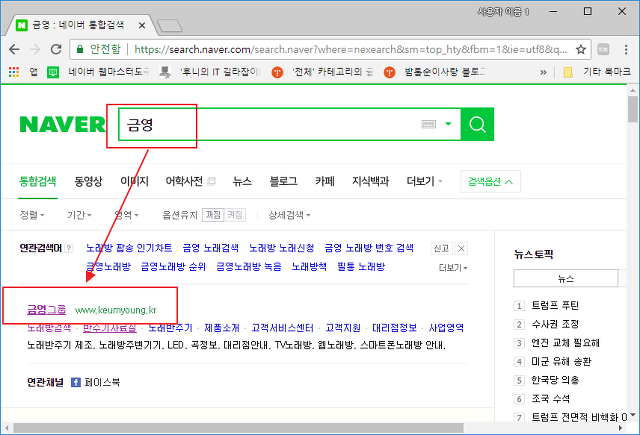Open the 페이스북 related channel link
Screen dimensions: 640x435
[x=96, y=382]
